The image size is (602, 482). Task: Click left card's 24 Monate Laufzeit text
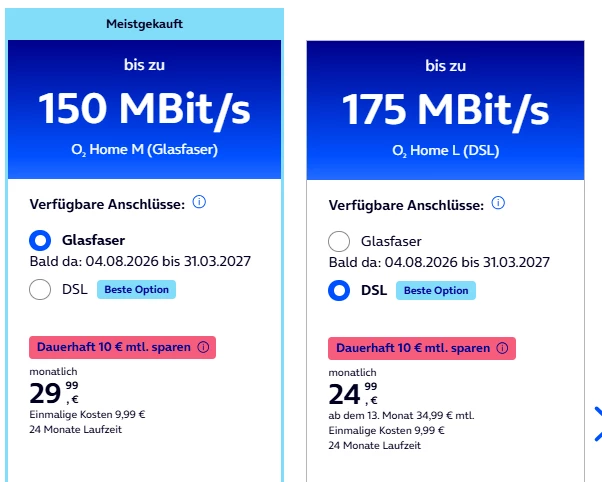pyautogui.click(x=75, y=429)
